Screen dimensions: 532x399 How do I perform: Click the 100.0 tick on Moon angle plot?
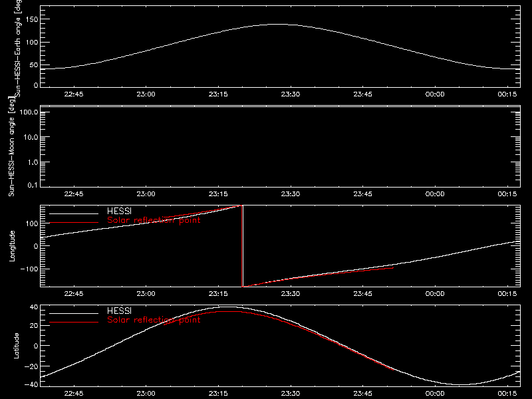click(29, 112)
